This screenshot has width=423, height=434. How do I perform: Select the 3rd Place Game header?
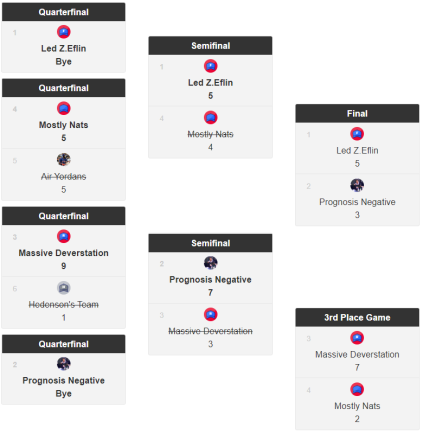[x=357, y=317]
